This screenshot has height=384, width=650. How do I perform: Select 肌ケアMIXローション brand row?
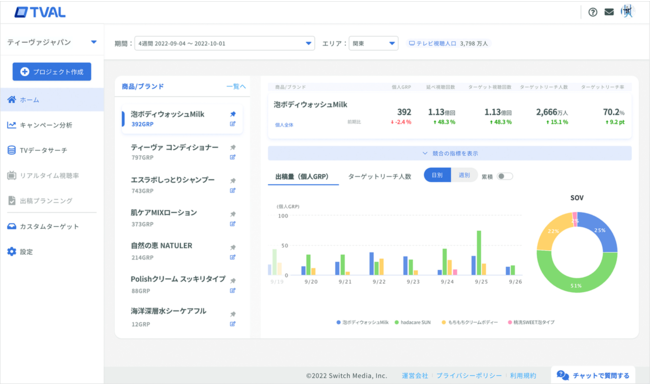click(182, 218)
